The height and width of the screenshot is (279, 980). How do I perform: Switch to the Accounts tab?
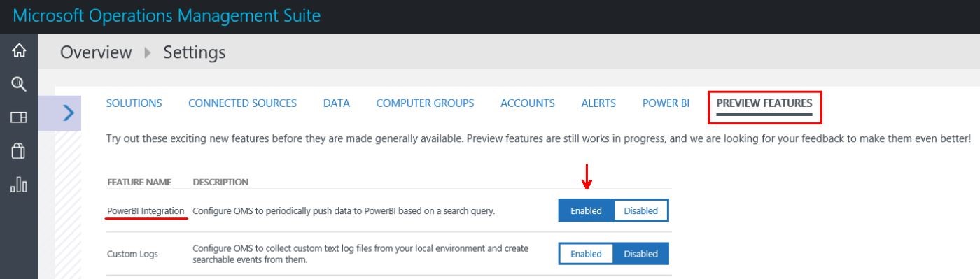[x=528, y=103]
